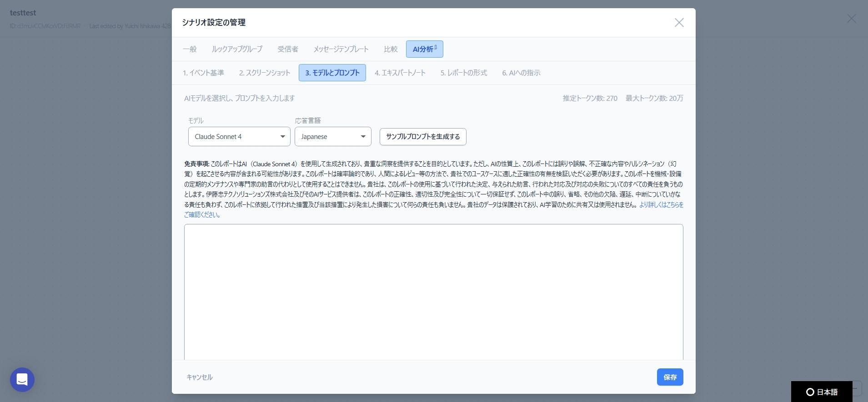The image size is (868, 402).
Task: Open the chat support widget icon
Action: pos(22,379)
